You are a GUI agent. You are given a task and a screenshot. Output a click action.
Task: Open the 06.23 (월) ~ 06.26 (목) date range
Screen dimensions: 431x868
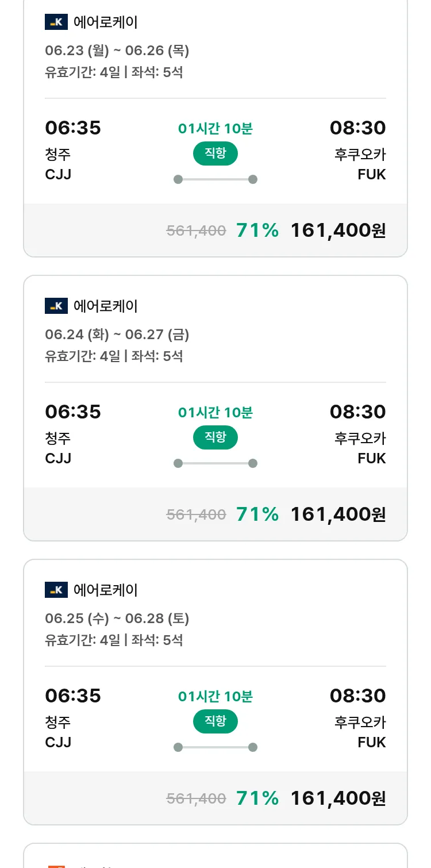117,51
